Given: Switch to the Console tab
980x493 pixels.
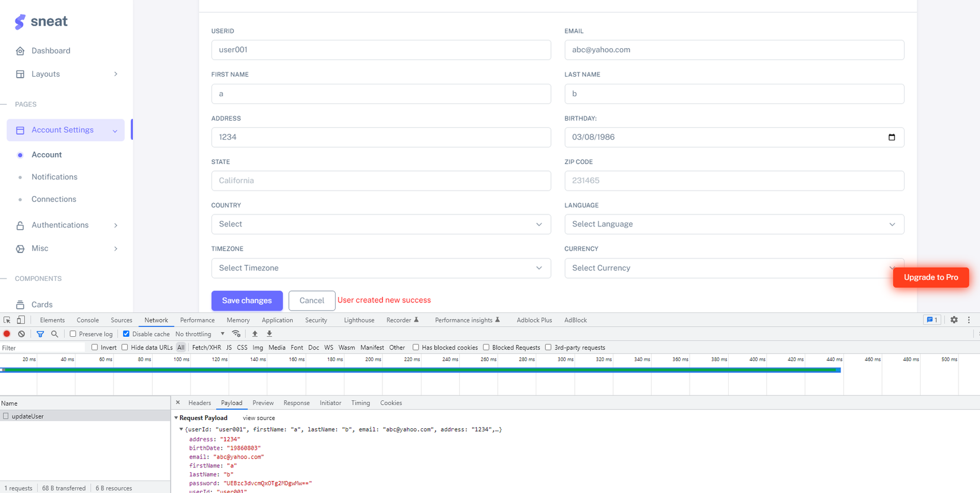Looking at the screenshot, I should pyautogui.click(x=87, y=320).
